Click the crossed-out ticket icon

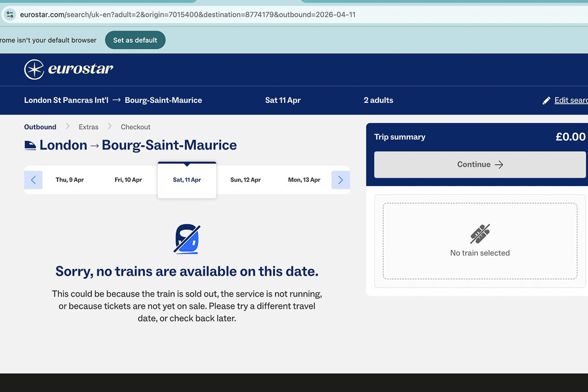point(480,233)
